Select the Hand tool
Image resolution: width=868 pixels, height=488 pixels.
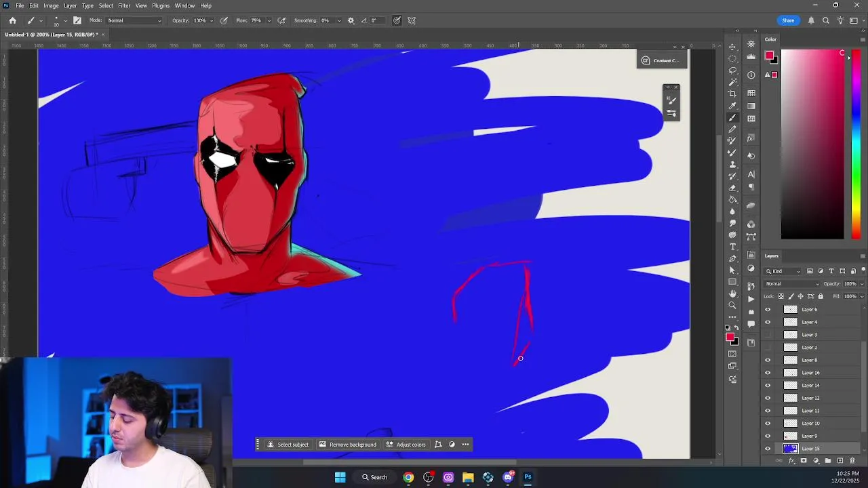pos(732,293)
